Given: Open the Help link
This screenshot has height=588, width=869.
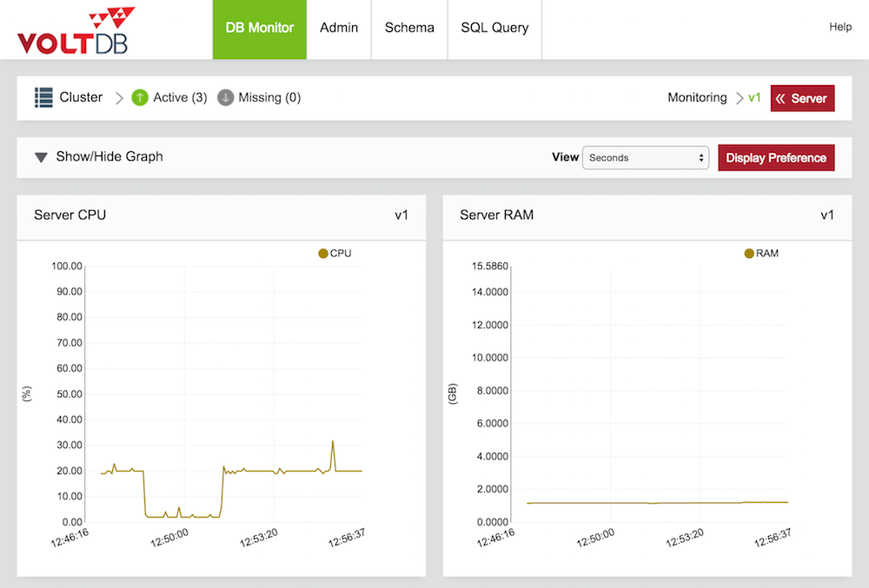Looking at the screenshot, I should (840, 27).
